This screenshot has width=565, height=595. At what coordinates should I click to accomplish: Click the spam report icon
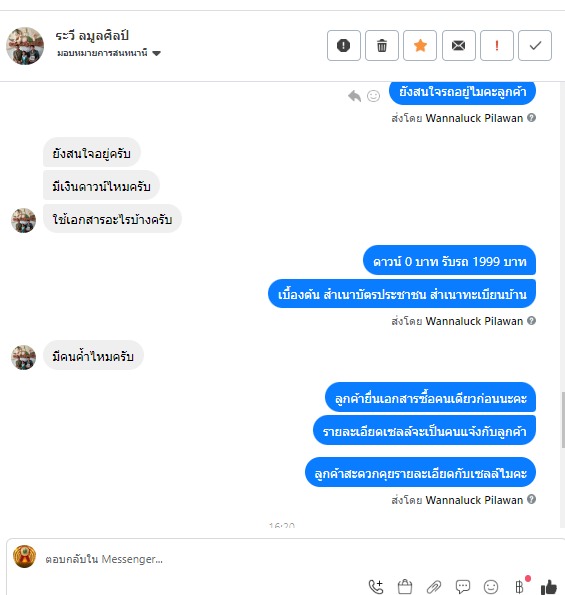pos(344,46)
